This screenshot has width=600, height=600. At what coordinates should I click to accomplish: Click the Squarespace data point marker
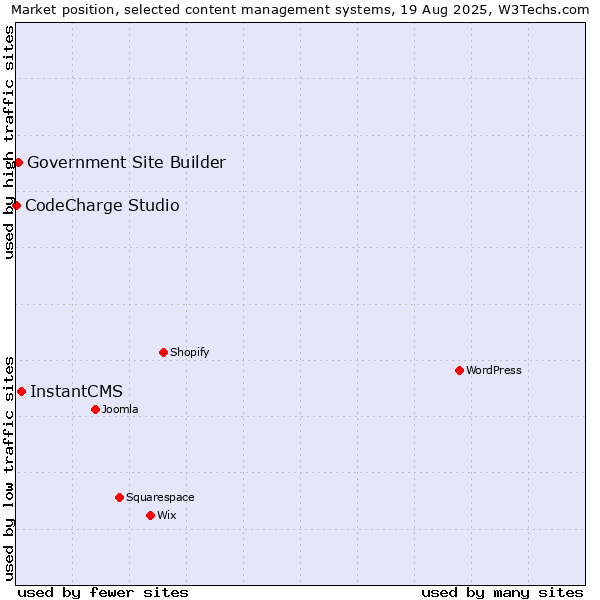(x=119, y=497)
